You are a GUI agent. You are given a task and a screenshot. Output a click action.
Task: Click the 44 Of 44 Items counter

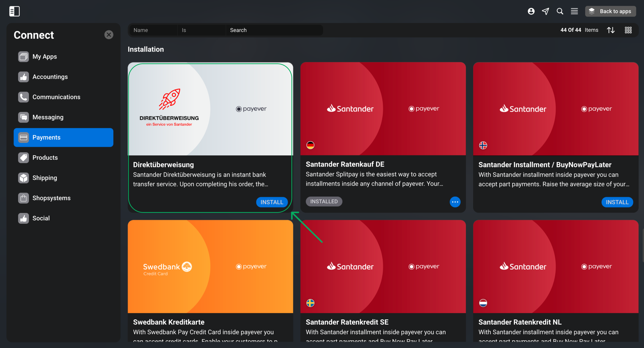tap(579, 30)
